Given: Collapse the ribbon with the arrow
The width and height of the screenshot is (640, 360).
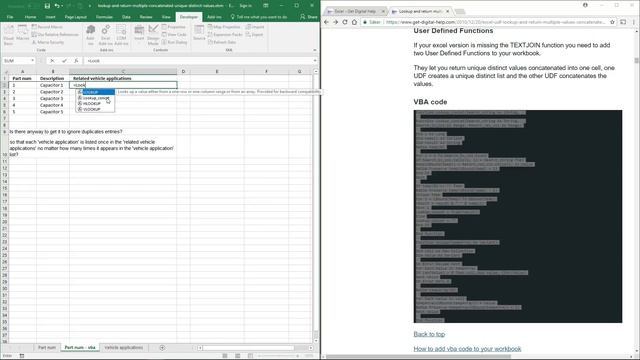Looking at the screenshot, I should click(x=315, y=50).
